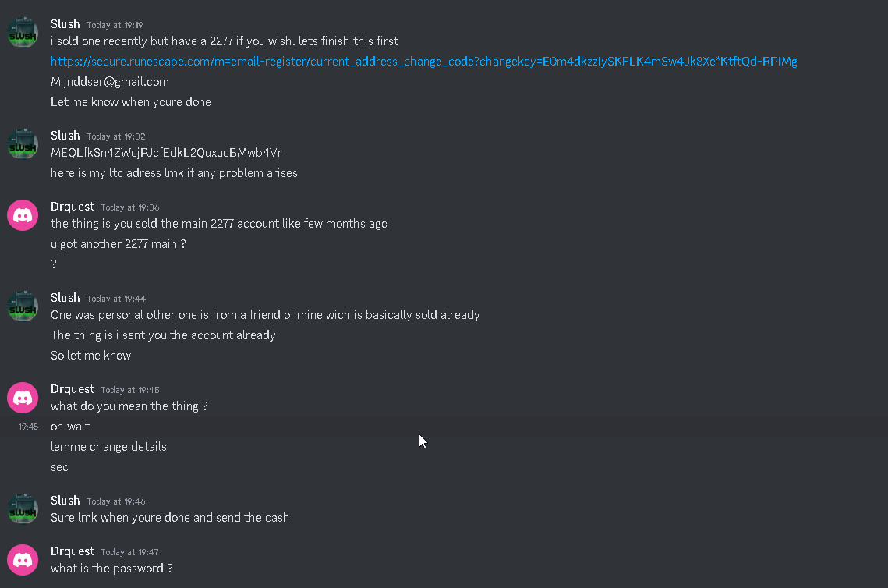The image size is (888, 588).
Task: Open Drquest's pink Discord avatar at 19:36
Action: coord(23,215)
